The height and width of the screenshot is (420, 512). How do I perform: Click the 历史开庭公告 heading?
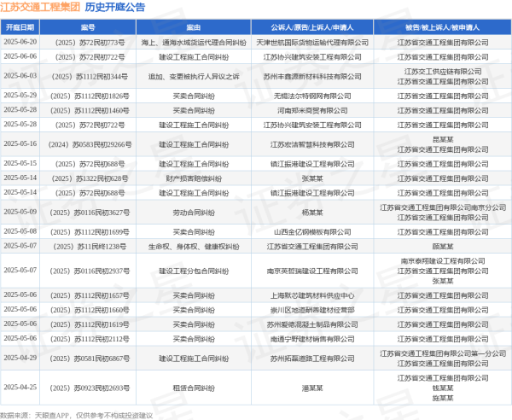tap(115, 7)
